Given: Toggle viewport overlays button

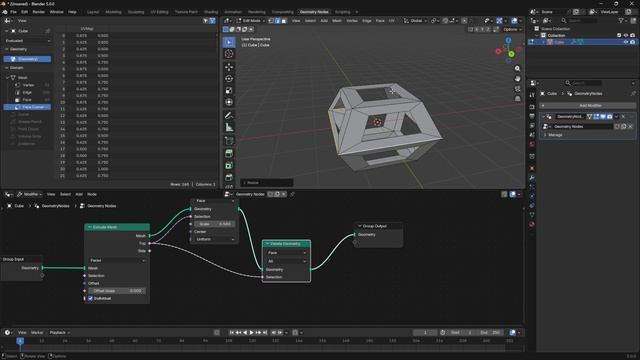Looking at the screenshot, I should (514, 20).
